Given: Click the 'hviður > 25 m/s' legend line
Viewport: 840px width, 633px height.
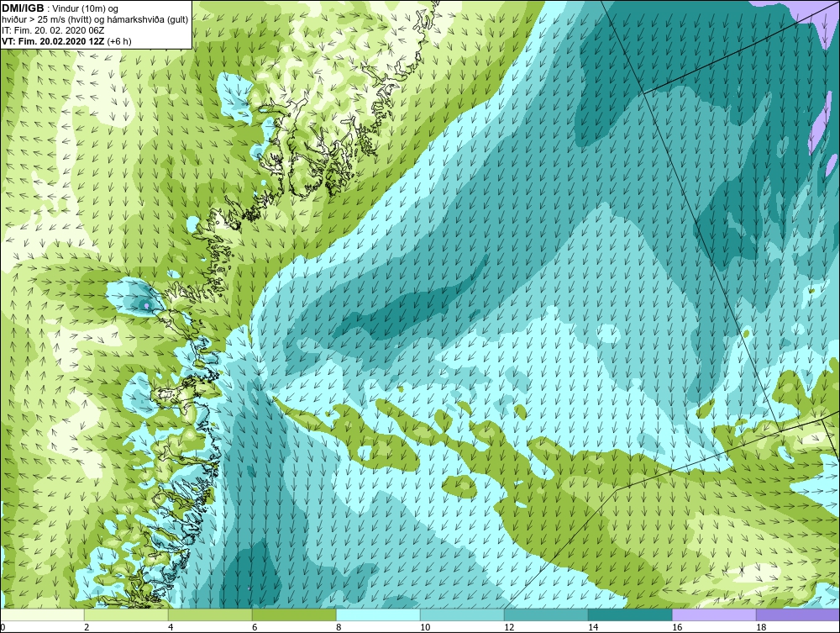Looking at the screenshot, I should 96,20.
